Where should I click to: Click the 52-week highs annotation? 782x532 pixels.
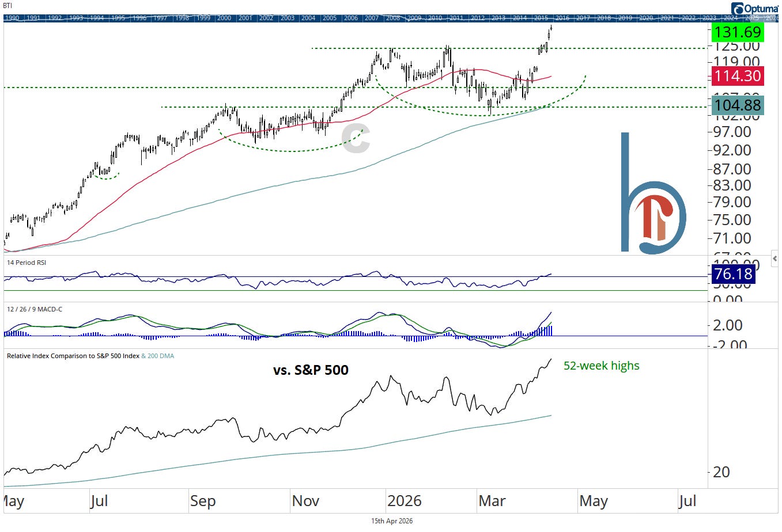point(602,366)
